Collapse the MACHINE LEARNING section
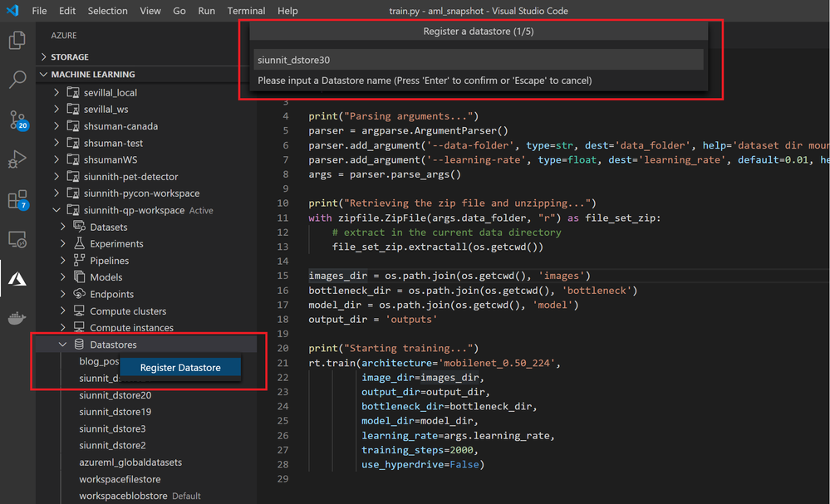The width and height of the screenshot is (830, 504). (x=93, y=75)
